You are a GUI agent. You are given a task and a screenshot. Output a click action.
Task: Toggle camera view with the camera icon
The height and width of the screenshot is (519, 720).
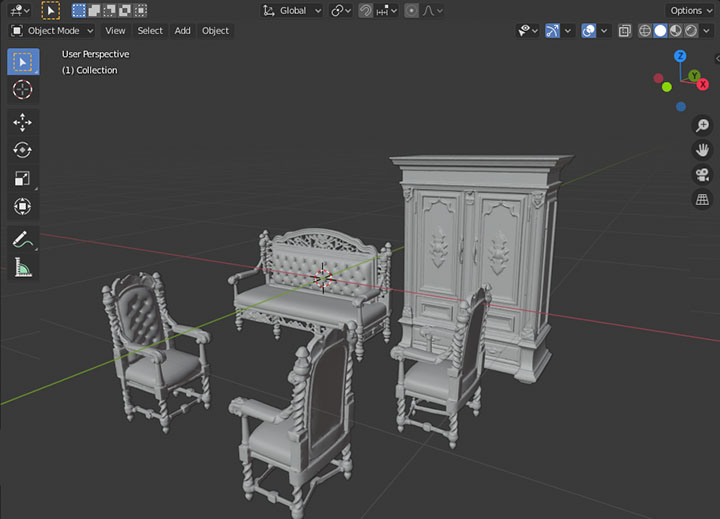pyautogui.click(x=702, y=175)
